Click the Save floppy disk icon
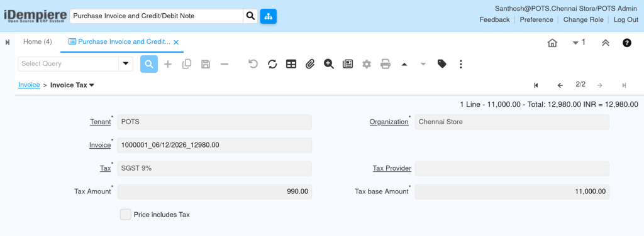 [x=206, y=64]
